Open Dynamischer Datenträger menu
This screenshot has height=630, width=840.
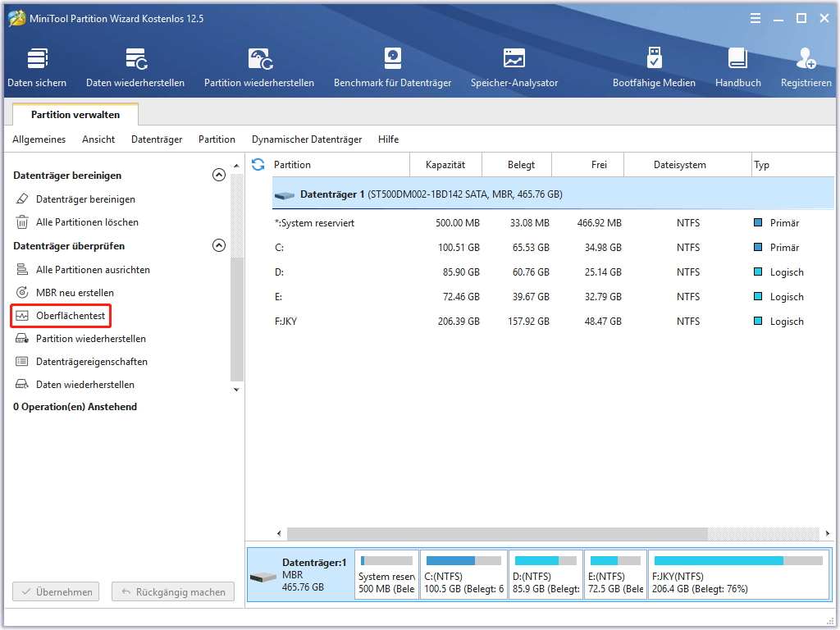click(307, 139)
